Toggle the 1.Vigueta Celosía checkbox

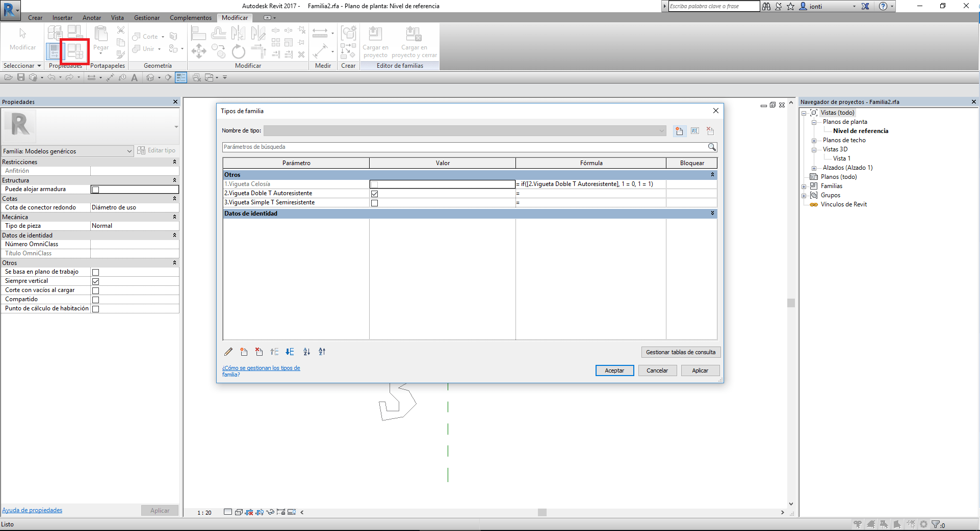click(x=374, y=184)
